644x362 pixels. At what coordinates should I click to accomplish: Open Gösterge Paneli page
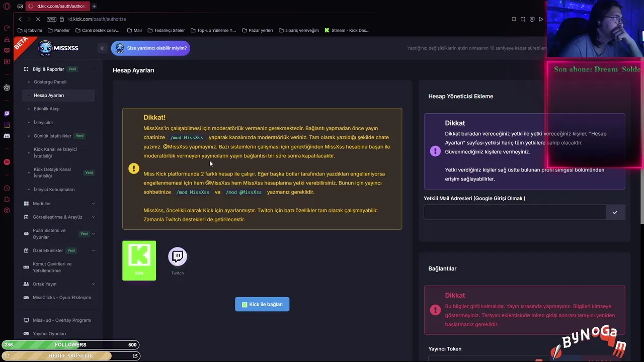[50, 82]
